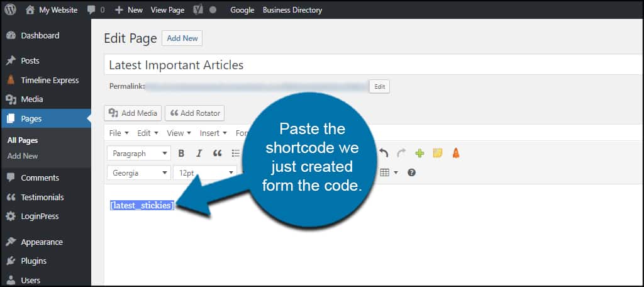Apply italic formatting in the editor toolbar
This screenshot has height=287, width=644.
pyautogui.click(x=199, y=154)
